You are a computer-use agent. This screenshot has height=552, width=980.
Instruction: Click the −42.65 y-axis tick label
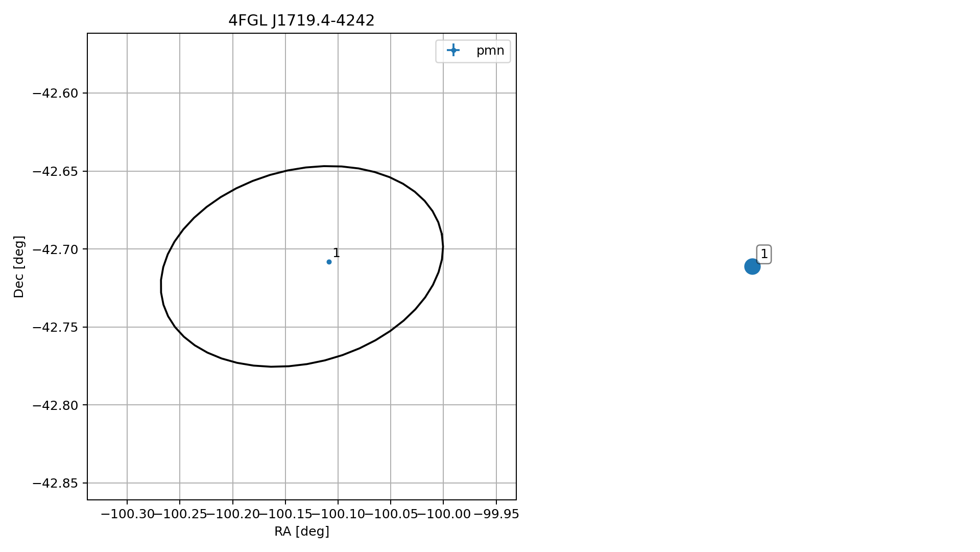56,171
